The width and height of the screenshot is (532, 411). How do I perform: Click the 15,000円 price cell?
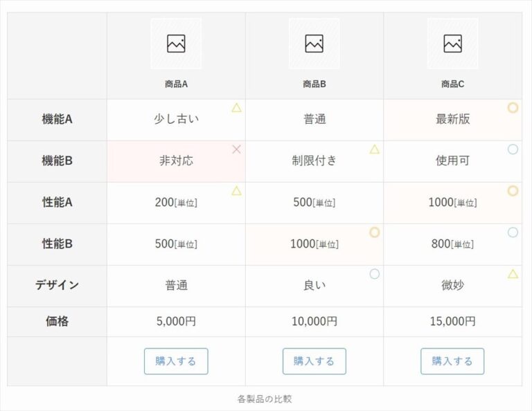[x=452, y=322]
